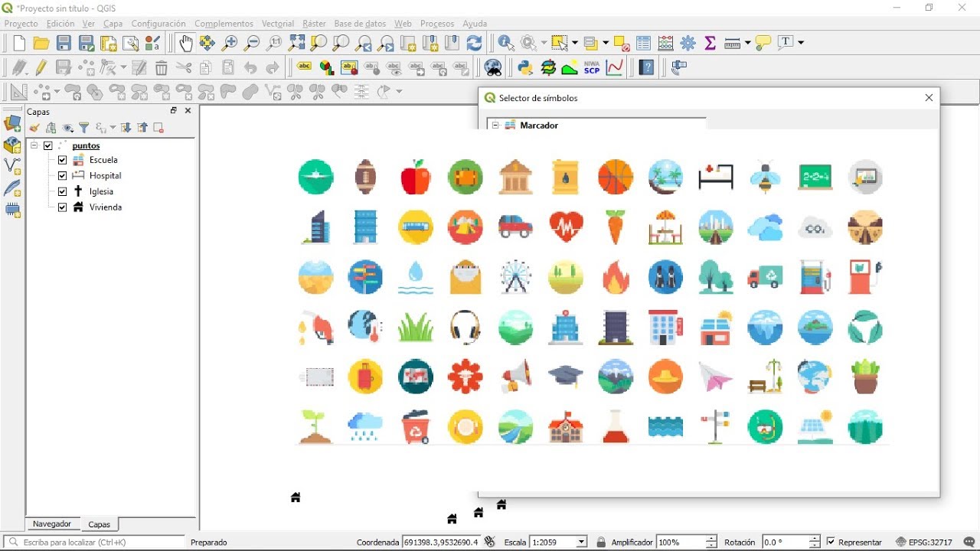Open the Python console icon

pos(525,68)
